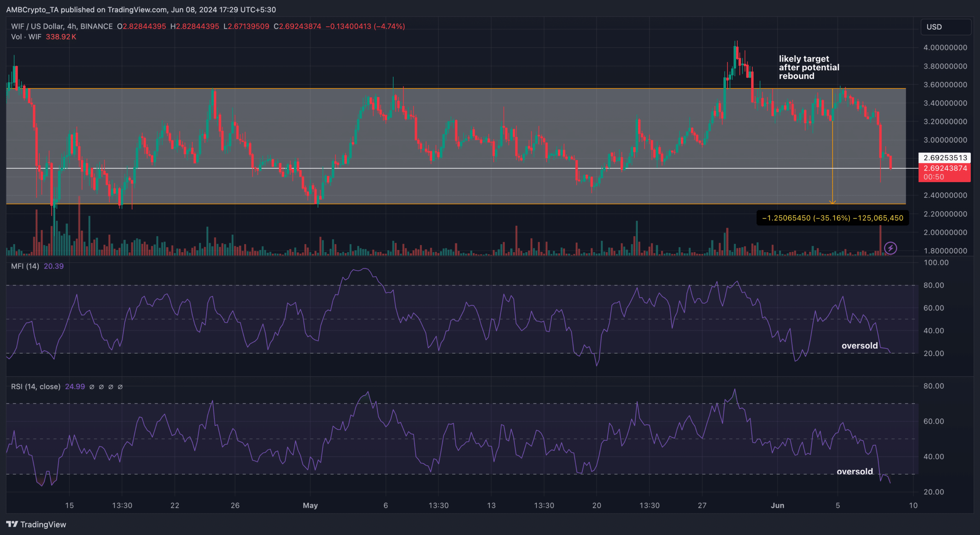Open the USD currency selector
This screenshot has width=980, height=535.
(x=946, y=27)
